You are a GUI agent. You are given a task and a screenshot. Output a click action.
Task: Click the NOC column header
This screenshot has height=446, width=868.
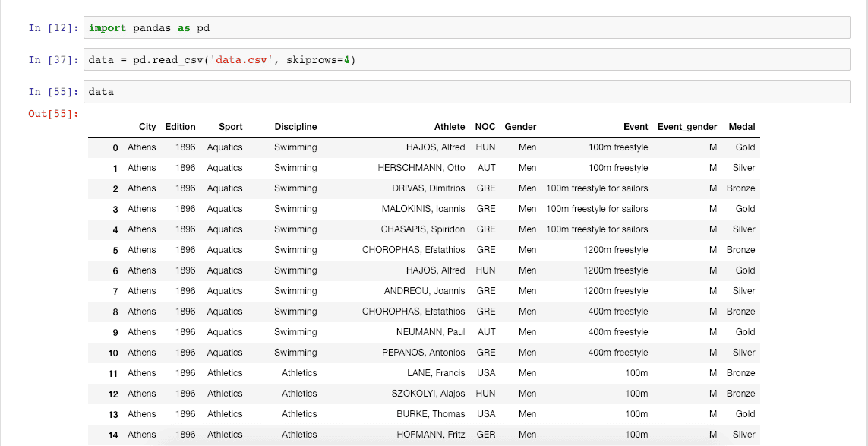pos(485,127)
